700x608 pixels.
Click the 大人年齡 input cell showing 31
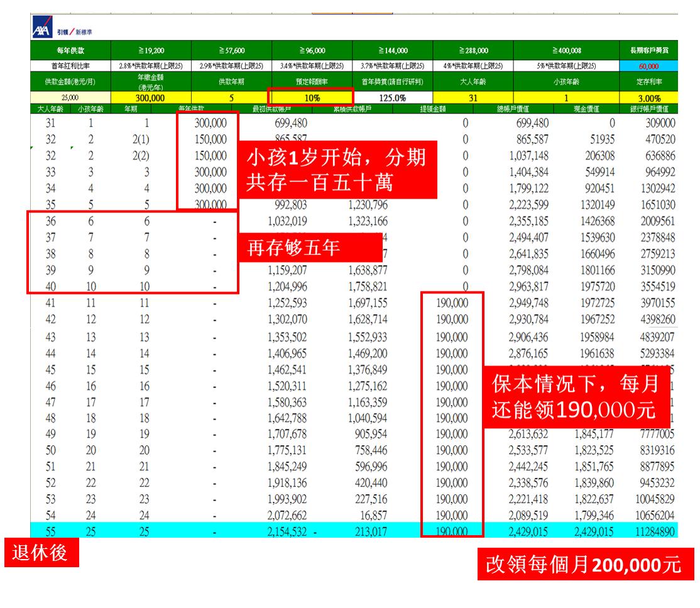click(x=473, y=98)
